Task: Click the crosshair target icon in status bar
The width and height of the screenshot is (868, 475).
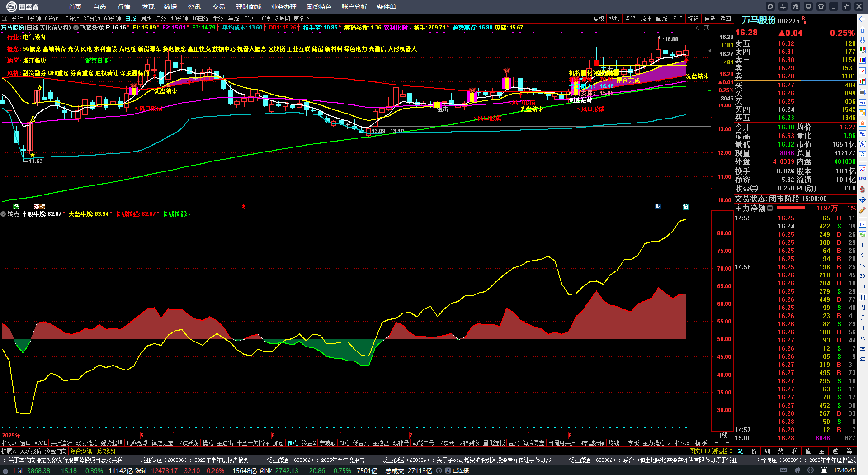Action: point(811,470)
